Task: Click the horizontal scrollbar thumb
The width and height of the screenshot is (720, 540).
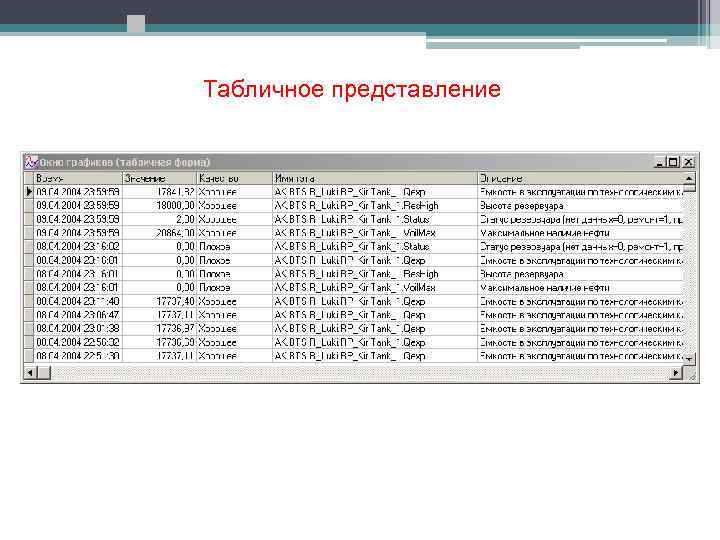Action: tap(44, 372)
